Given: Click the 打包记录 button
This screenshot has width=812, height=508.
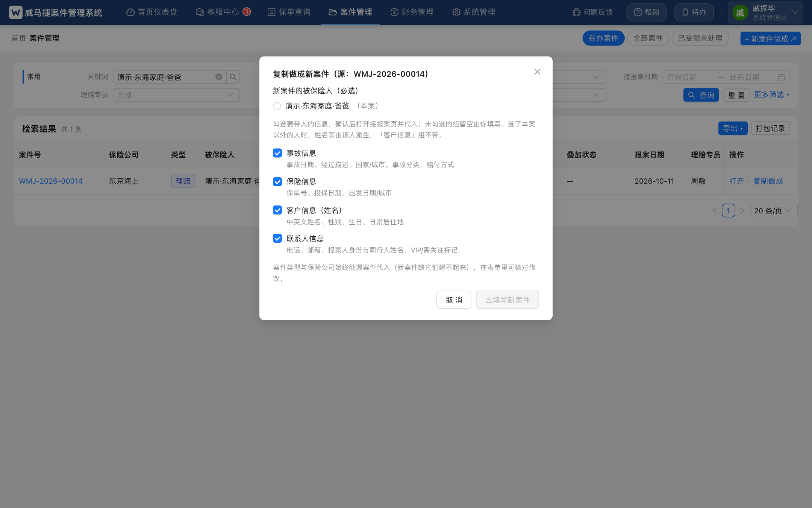Looking at the screenshot, I should [x=770, y=128].
